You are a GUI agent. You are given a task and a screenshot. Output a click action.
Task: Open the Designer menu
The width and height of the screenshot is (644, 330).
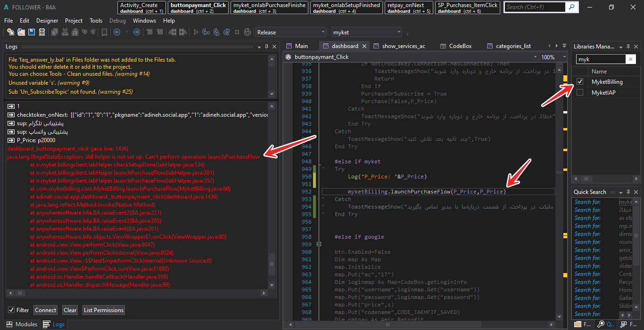[x=47, y=21]
